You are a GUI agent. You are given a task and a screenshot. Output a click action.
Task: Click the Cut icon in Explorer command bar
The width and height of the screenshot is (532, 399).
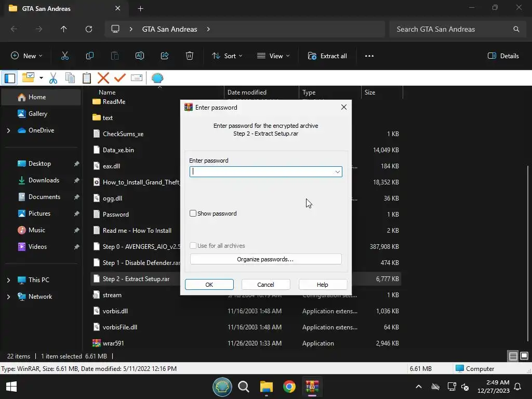pyautogui.click(x=65, y=56)
